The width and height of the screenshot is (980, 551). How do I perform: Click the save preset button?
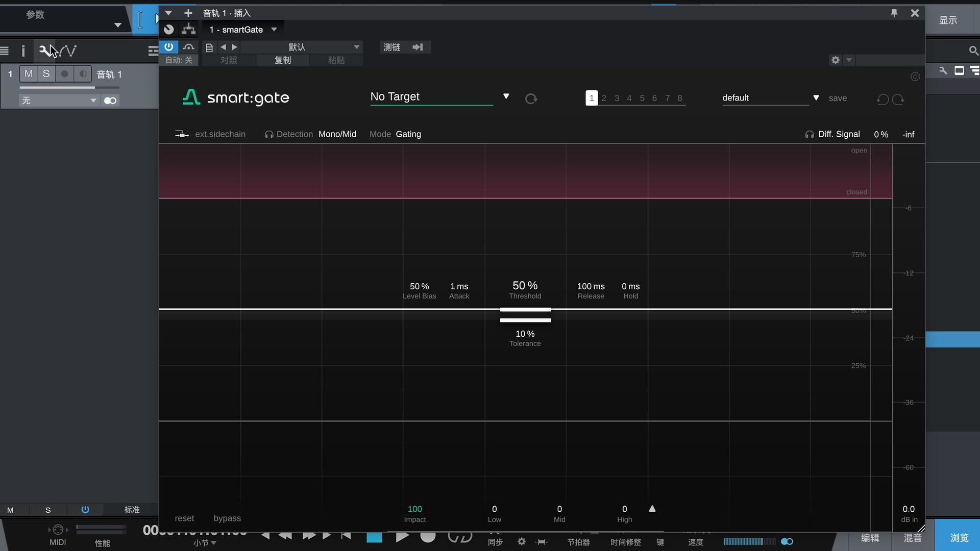point(838,98)
